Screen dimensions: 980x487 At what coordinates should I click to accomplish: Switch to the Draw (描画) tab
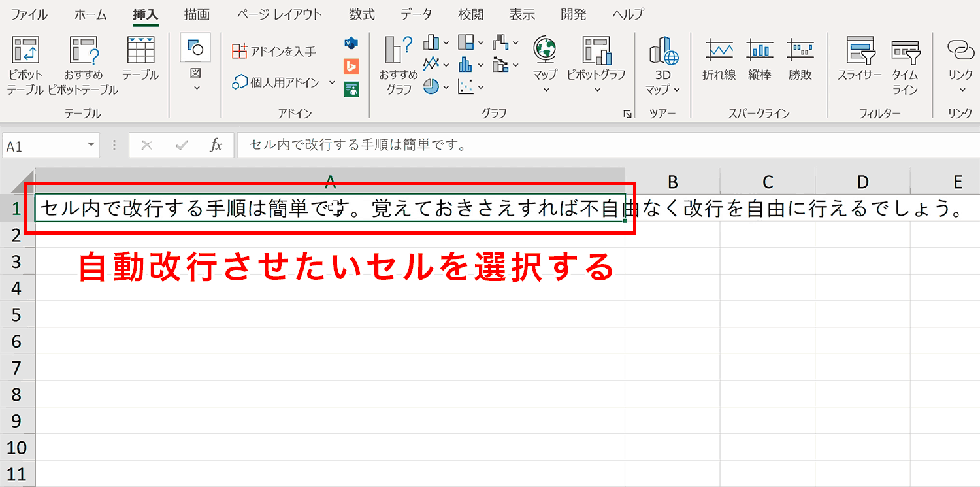[197, 14]
